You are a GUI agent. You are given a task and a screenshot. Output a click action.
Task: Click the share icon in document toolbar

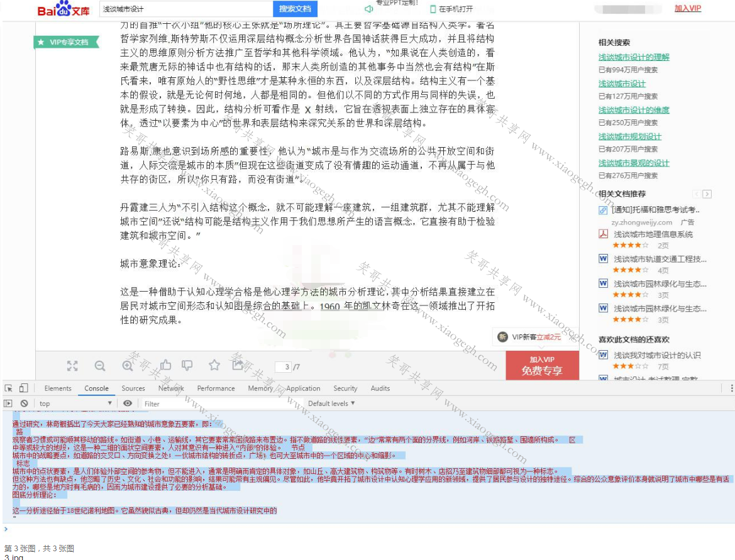pyautogui.click(x=238, y=365)
